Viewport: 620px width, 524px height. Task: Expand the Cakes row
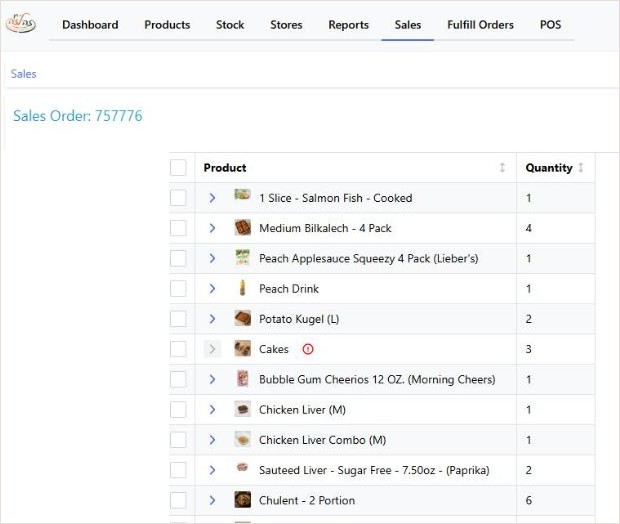pyautogui.click(x=212, y=349)
